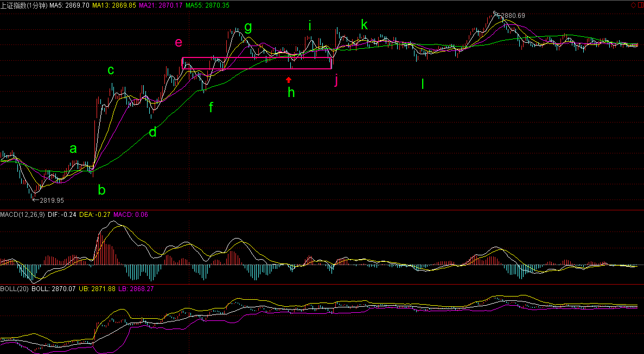Click the DEA: -0.27 value
644x354 pixels.
(95, 215)
